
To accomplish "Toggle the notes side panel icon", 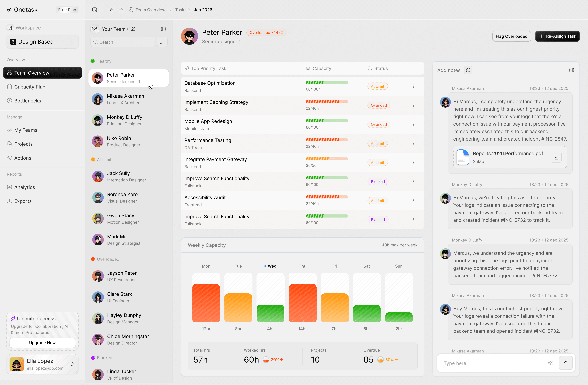I will (x=571, y=70).
